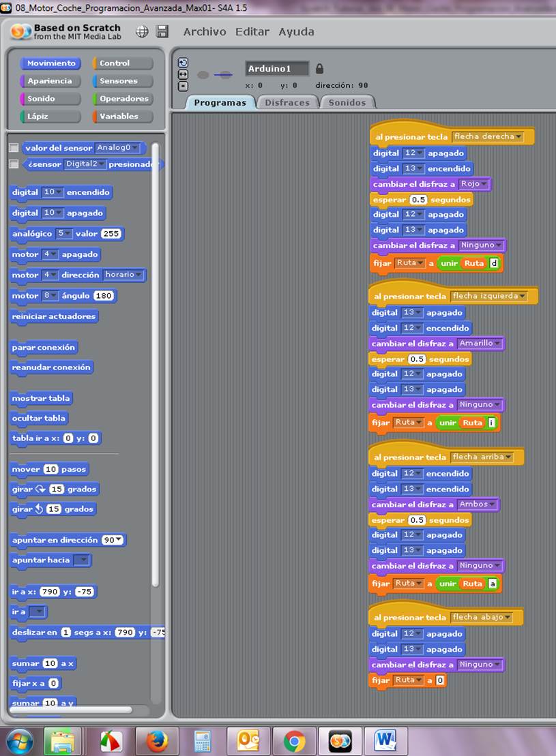Open the Ayuda menu
This screenshot has width=556, height=756.
[x=296, y=32]
